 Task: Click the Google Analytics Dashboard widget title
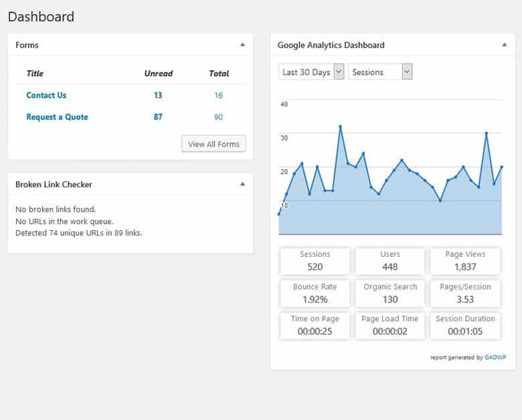point(331,45)
